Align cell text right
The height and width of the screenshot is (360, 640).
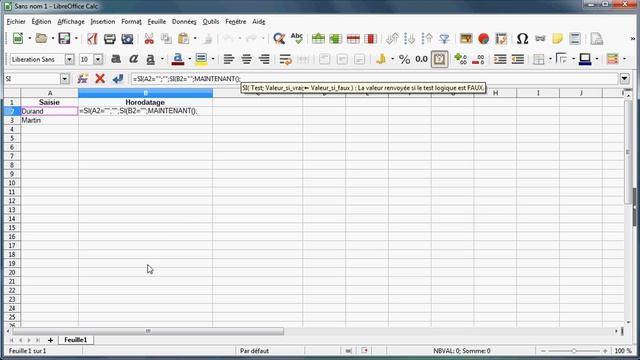point(264,59)
